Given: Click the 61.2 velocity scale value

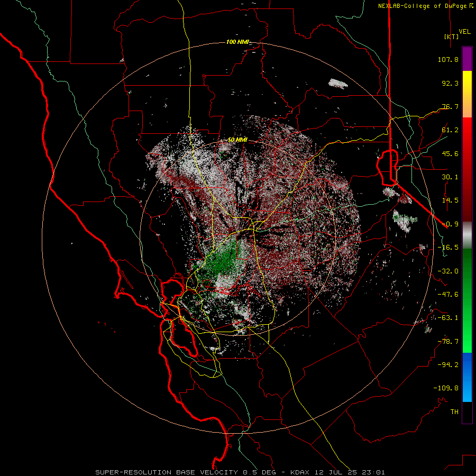Looking at the screenshot, I should pos(450,130).
